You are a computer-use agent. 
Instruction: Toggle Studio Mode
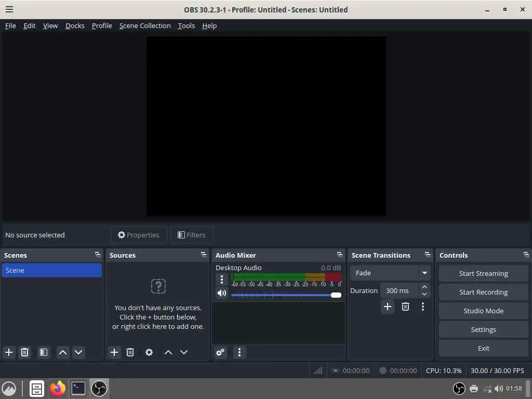pos(484,311)
